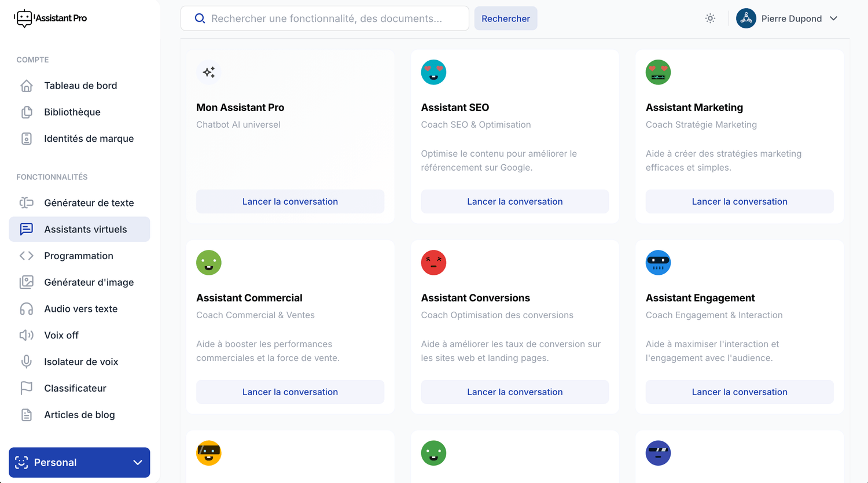Click the document icon for Articles de blog

[x=27, y=415]
